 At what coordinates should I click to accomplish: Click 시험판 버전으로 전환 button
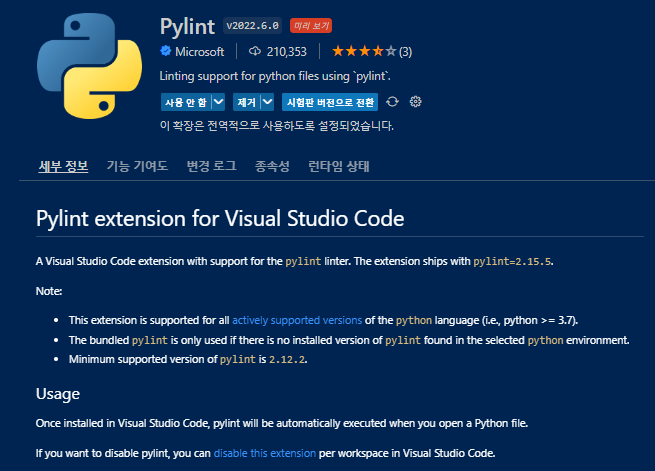click(x=330, y=102)
